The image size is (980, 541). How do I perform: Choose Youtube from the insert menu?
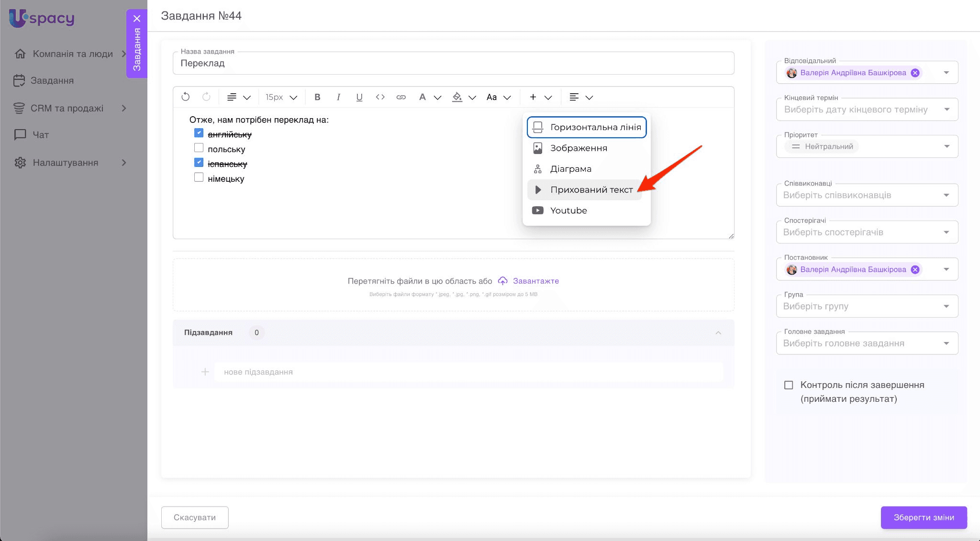[568, 210]
